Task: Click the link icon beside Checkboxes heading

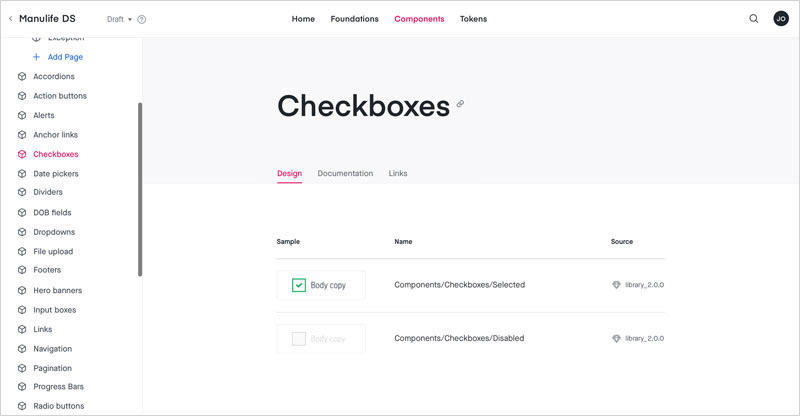Action: (x=460, y=104)
